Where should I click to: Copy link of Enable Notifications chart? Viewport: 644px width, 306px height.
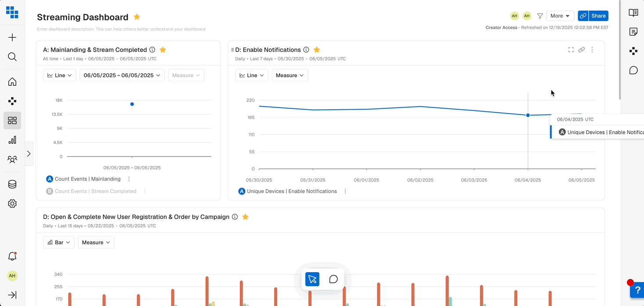582,50
